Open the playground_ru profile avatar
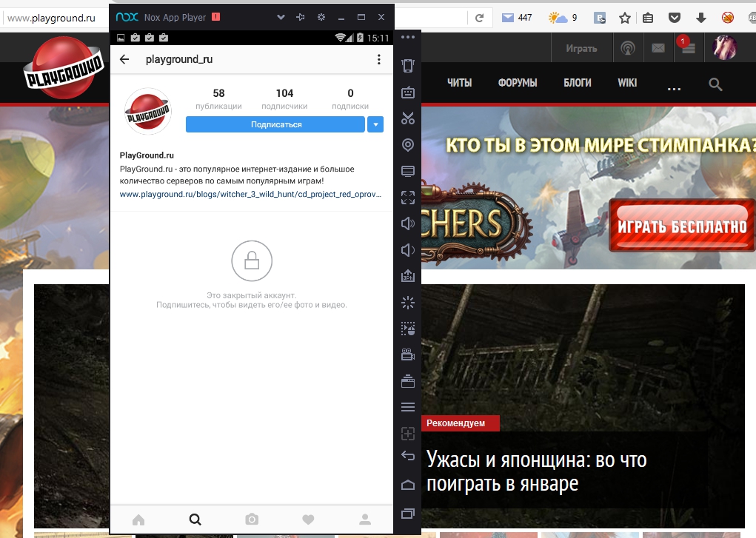Image resolution: width=756 pixels, height=538 pixels. (149, 111)
